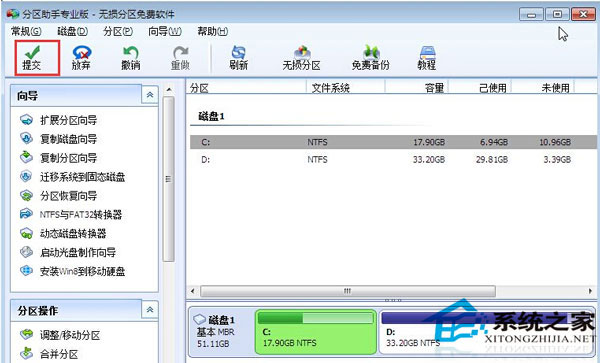Click the 免费备份 toolbar icon
This screenshot has width=600, height=363.
click(x=371, y=52)
